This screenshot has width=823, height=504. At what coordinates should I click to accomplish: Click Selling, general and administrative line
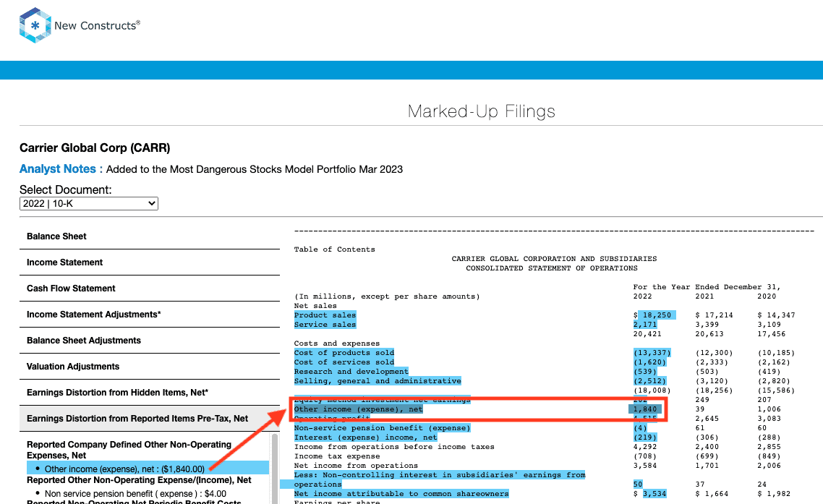pyautogui.click(x=378, y=381)
